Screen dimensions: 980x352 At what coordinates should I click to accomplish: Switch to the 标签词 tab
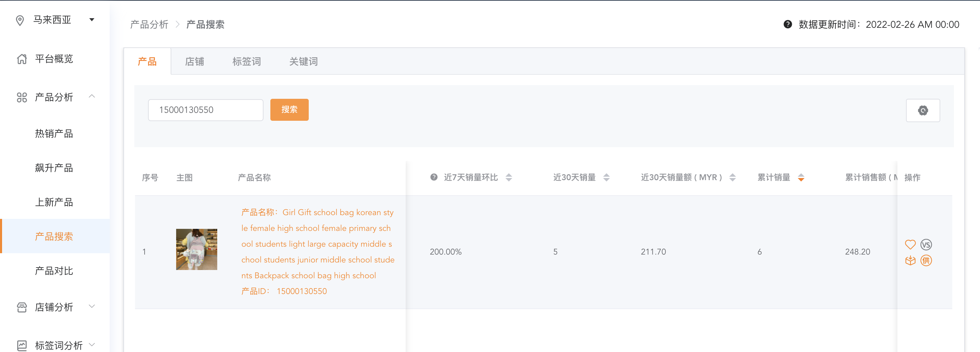click(x=246, y=61)
